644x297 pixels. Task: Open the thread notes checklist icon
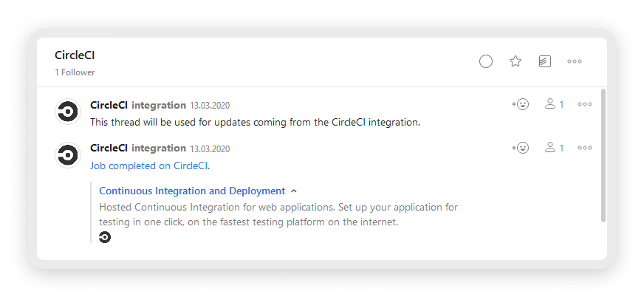(544, 61)
